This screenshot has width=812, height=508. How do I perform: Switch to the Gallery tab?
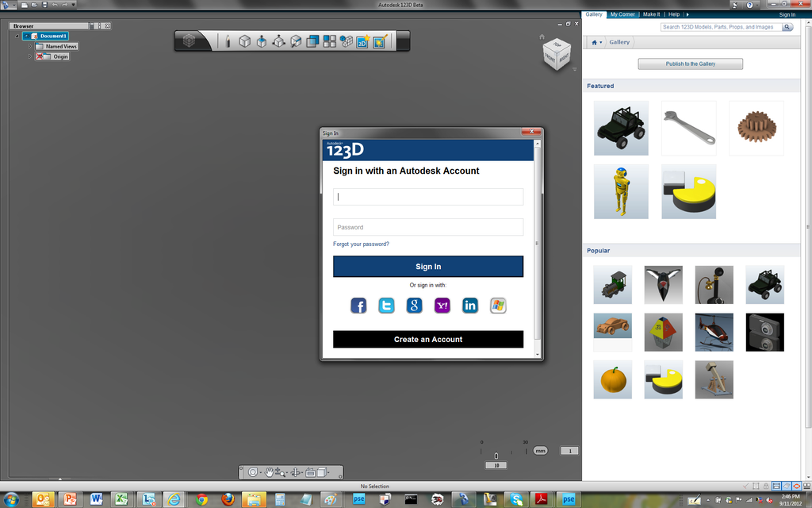594,14
